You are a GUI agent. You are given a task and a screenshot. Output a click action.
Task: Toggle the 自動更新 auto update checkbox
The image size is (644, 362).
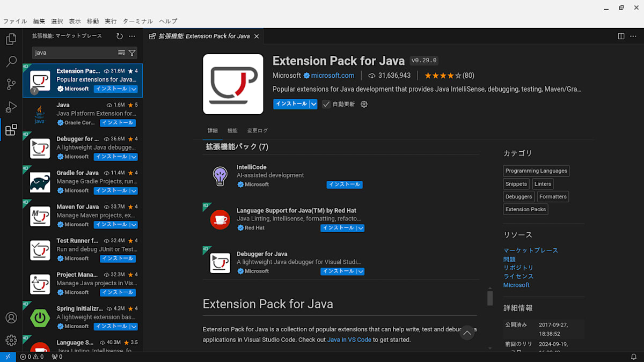click(x=326, y=104)
